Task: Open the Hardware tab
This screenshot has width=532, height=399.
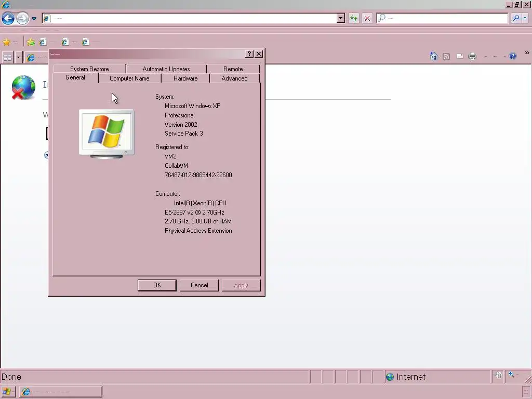Action: [x=185, y=78]
